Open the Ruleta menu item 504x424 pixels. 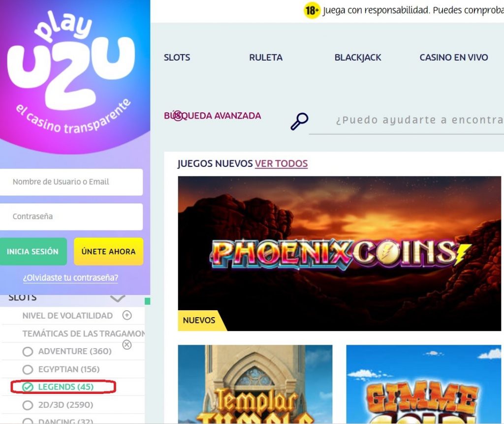click(266, 58)
